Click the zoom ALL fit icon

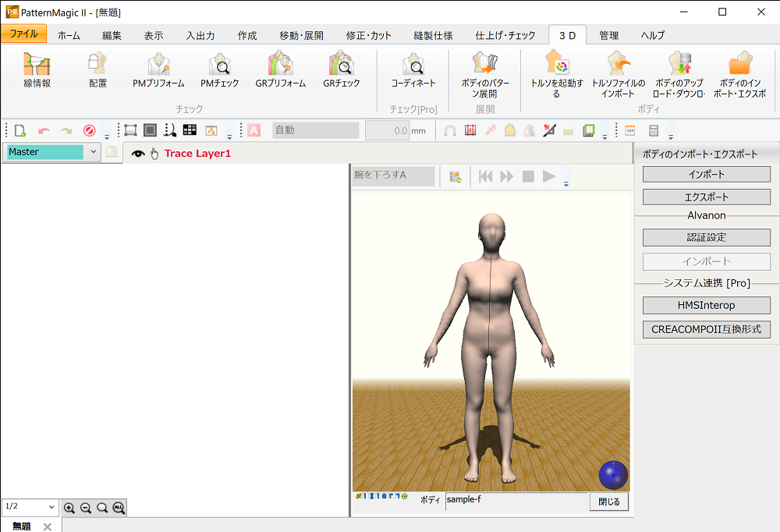pos(119,508)
